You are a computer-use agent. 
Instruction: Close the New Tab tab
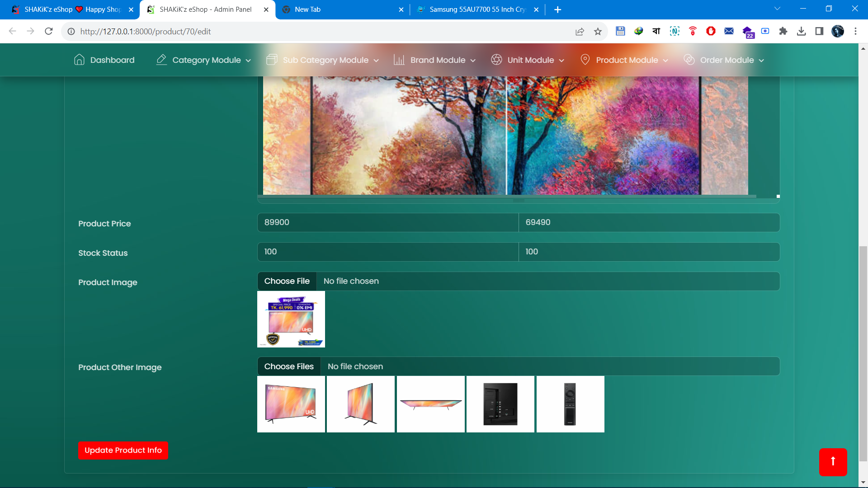pos(401,9)
